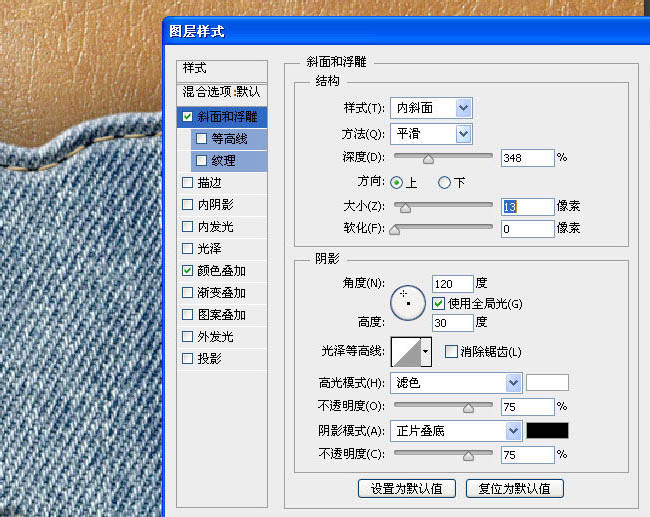Enable 投影 checkbox
The height and width of the screenshot is (517, 650).
tap(187, 358)
